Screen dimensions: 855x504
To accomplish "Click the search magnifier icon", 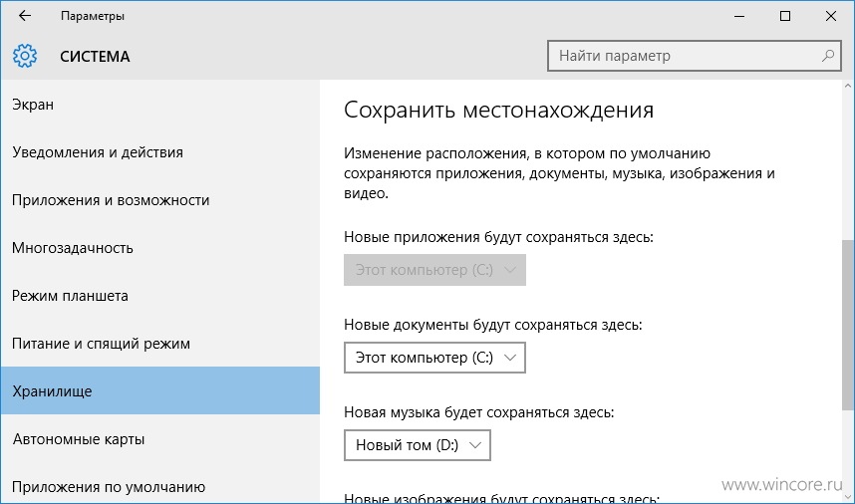I will [828, 56].
